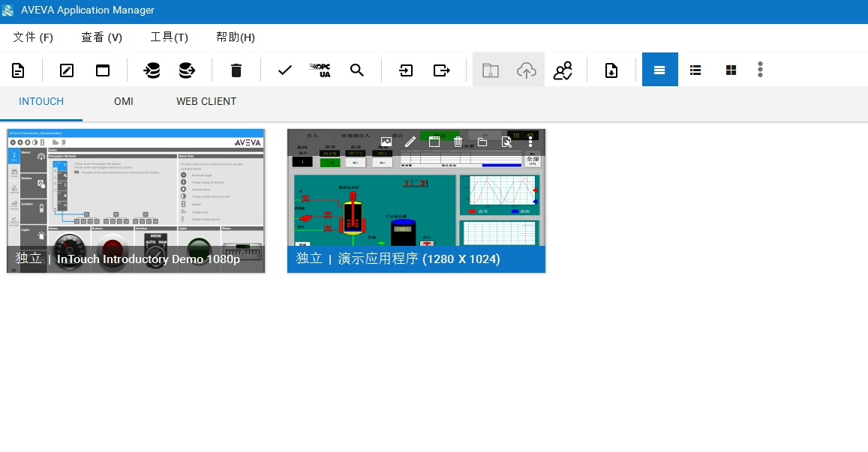Click the export application arrow icon
868x452 pixels.
441,70
